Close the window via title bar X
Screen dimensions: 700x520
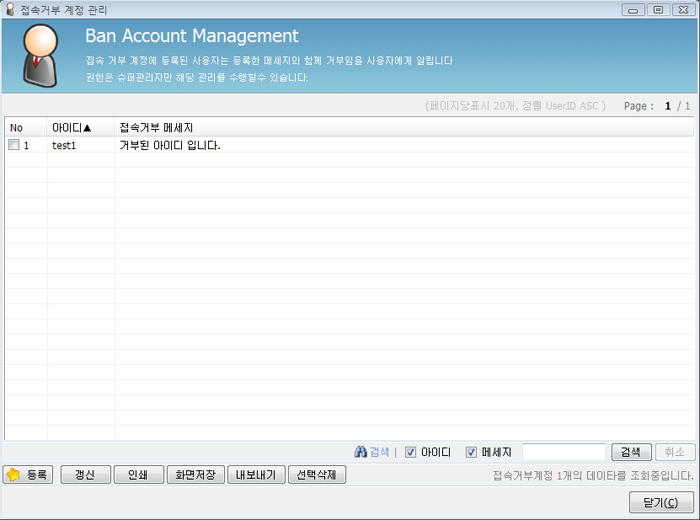(683, 10)
